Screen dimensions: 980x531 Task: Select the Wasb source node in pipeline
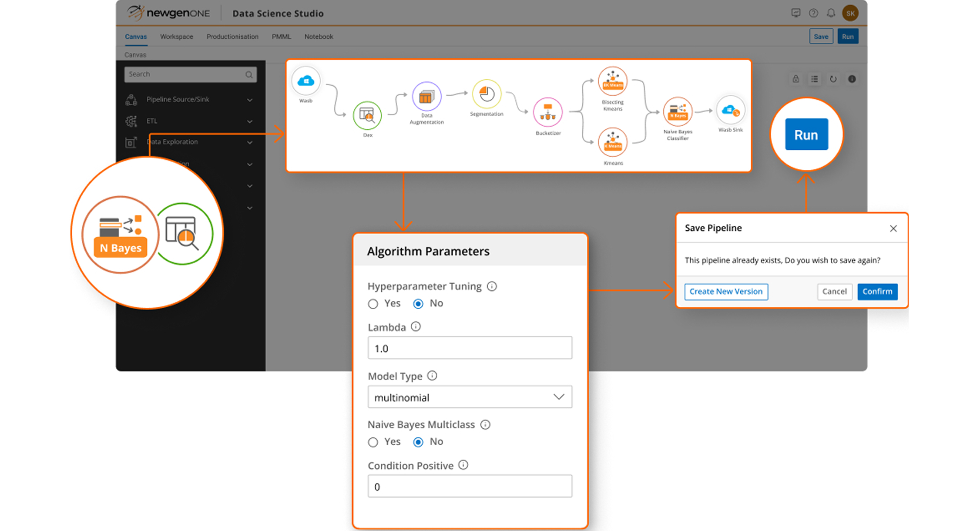(x=306, y=81)
